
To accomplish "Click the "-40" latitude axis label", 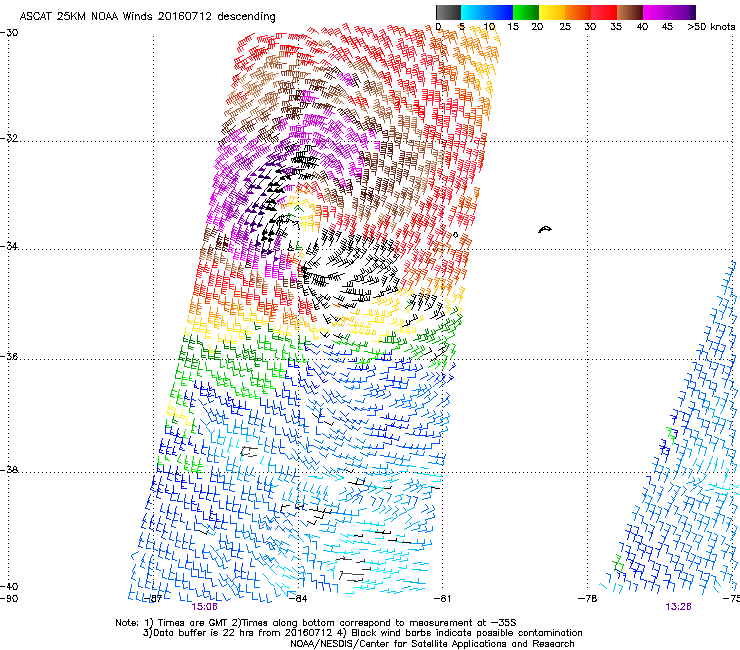I will pyautogui.click(x=9, y=586).
